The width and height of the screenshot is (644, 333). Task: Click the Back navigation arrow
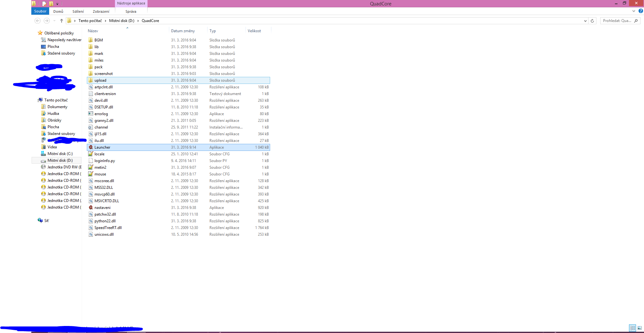pos(37,21)
